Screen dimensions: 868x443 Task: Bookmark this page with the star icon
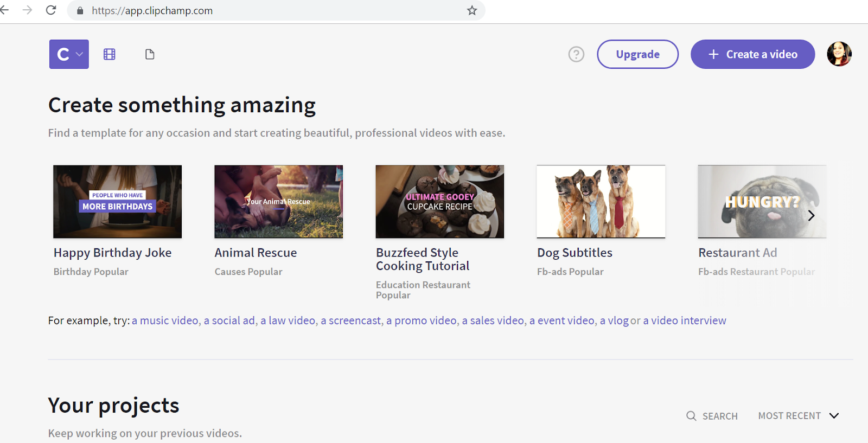coord(472,10)
